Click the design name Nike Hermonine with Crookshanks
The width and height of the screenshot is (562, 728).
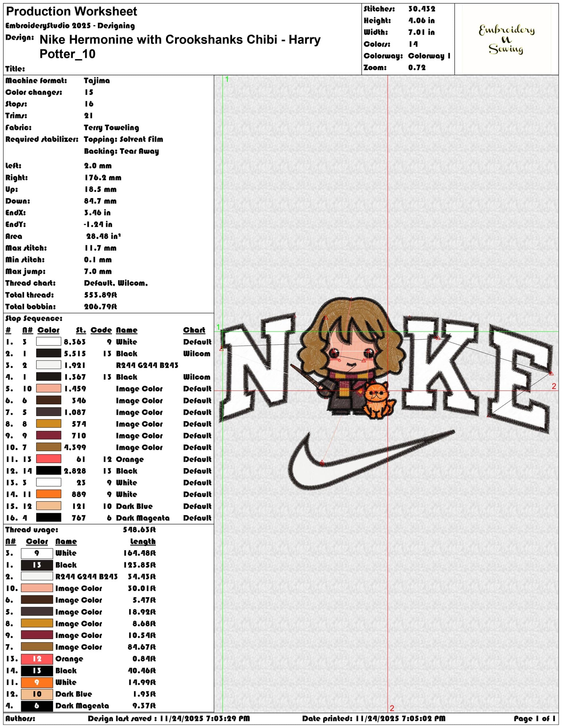tap(180, 47)
